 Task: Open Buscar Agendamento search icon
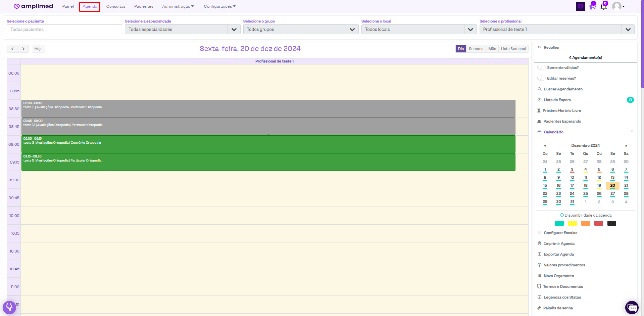(x=540, y=89)
